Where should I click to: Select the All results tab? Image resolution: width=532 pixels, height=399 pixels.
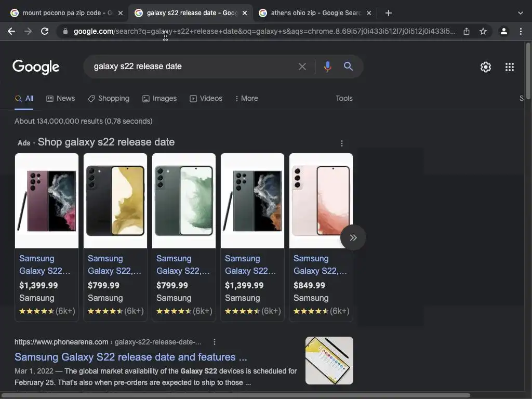click(24, 98)
